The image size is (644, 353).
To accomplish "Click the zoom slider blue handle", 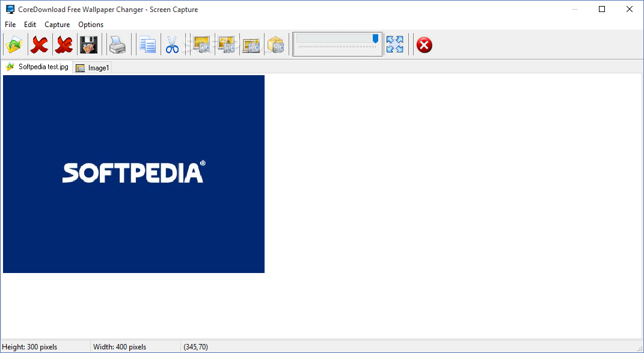I will 375,38.
